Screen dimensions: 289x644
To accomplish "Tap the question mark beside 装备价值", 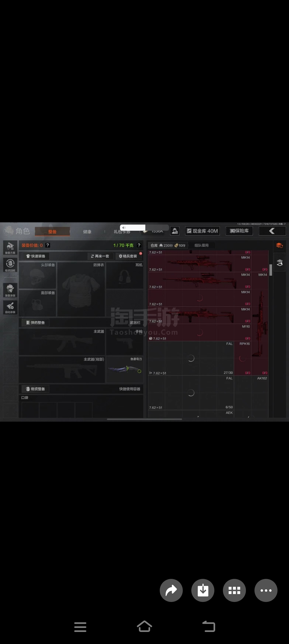I will click(x=48, y=245).
